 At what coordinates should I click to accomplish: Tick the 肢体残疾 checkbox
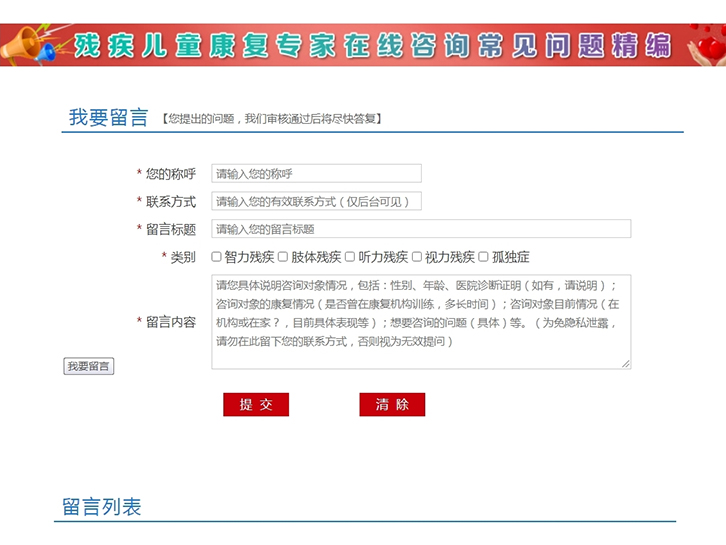click(x=283, y=257)
